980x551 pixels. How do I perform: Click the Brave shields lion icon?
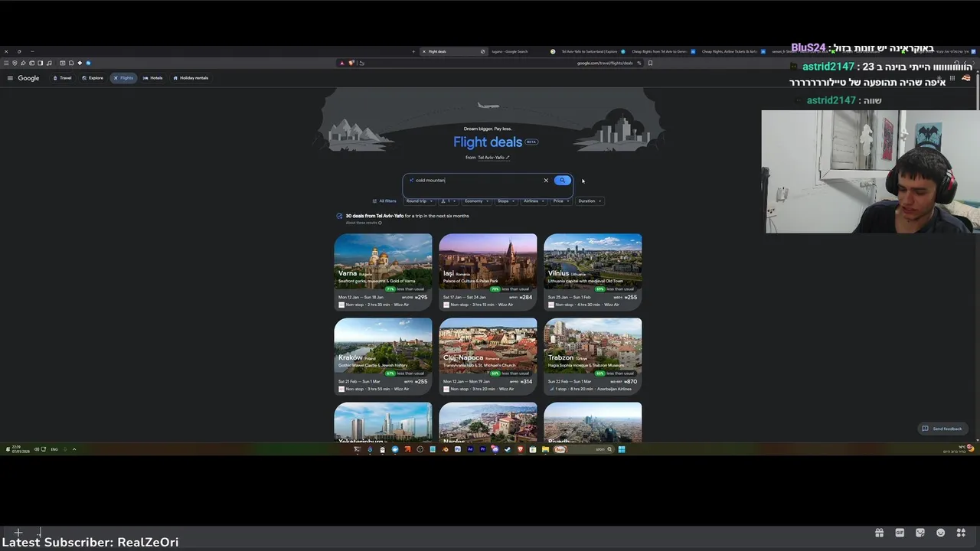point(351,63)
